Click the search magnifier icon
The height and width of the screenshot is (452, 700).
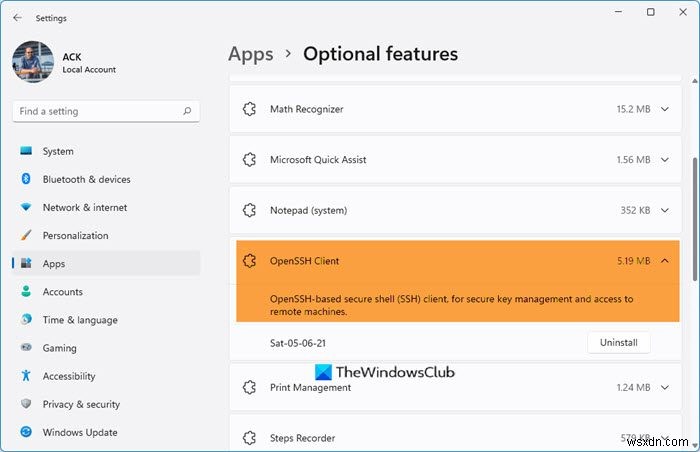pyautogui.click(x=187, y=111)
